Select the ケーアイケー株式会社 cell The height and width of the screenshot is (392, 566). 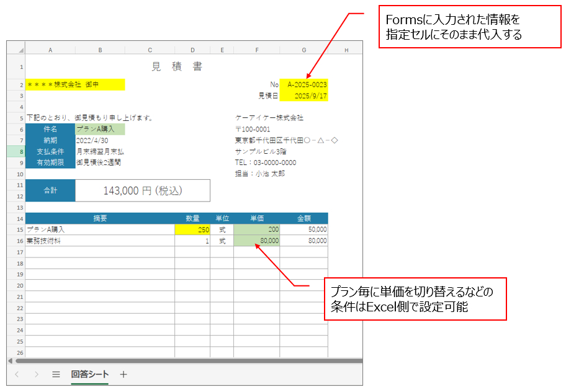[x=269, y=118]
